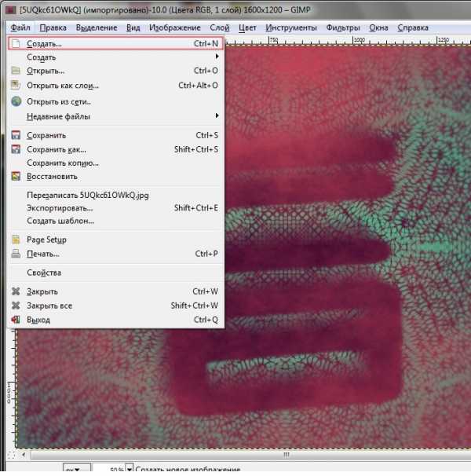471x476 pixels.
Task: Click the horizontal ruler above the canvas
Action: point(348,40)
